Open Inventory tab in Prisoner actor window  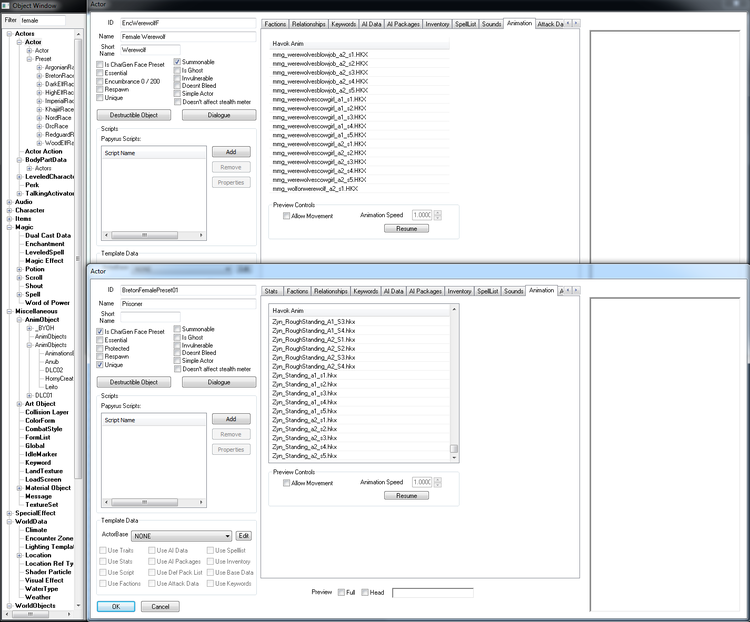click(x=459, y=291)
